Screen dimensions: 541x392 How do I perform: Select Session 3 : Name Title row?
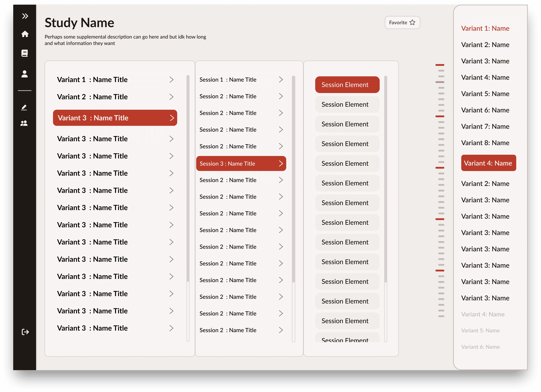(241, 163)
